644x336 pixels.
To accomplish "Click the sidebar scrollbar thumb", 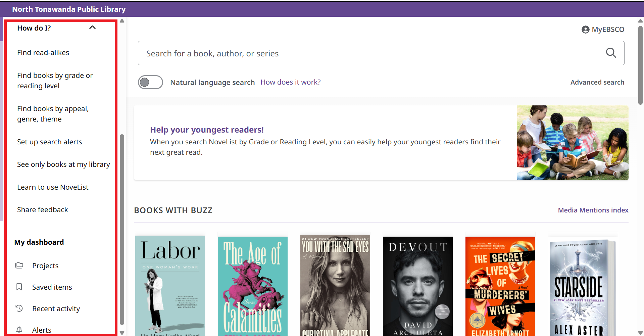I will coord(122,229).
